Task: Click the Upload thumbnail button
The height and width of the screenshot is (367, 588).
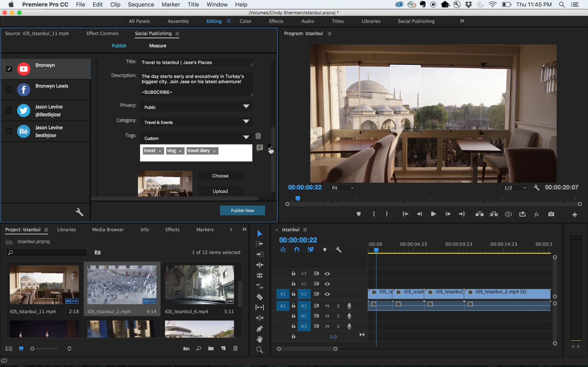Action: tap(220, 191)
